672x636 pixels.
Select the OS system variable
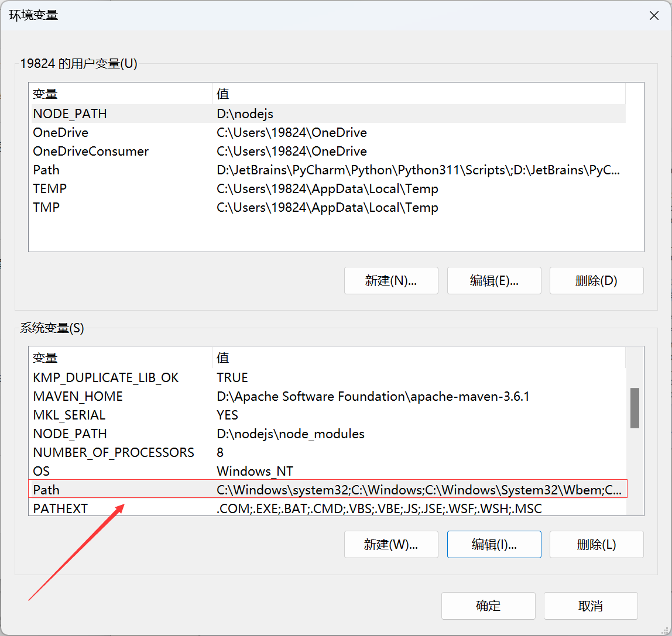[328, 471]
